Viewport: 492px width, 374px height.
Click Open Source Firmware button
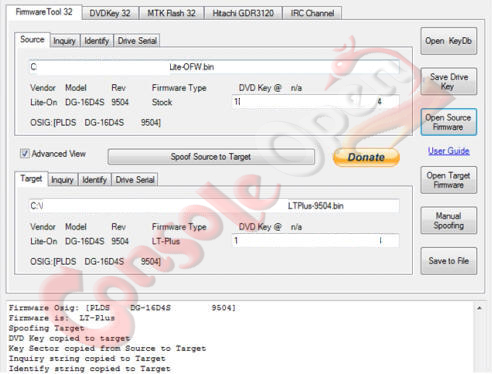click(449, 122)
